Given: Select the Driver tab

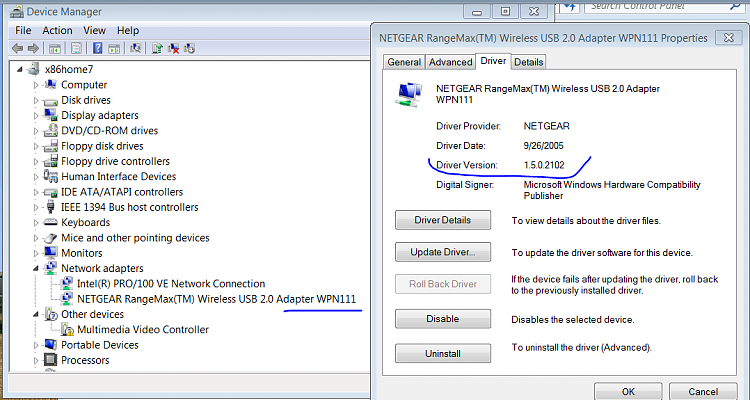Looking at the screenshot, I should [493, 61].
